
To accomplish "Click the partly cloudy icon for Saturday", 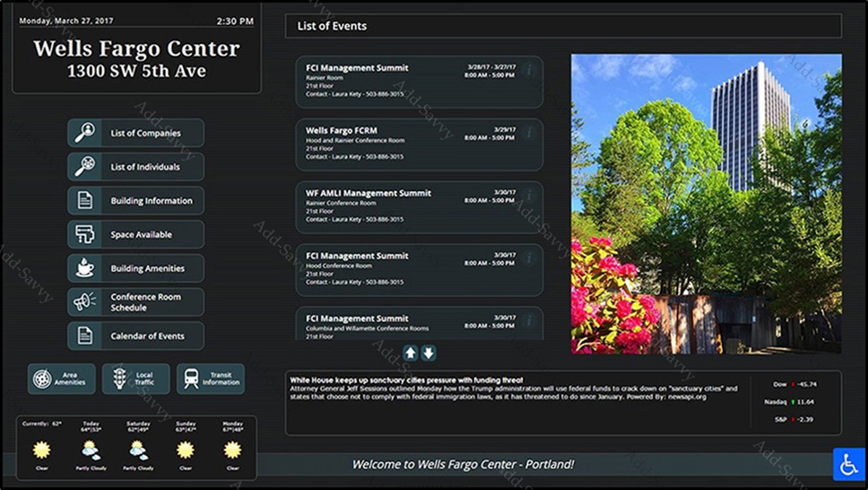I will (138, 451).
